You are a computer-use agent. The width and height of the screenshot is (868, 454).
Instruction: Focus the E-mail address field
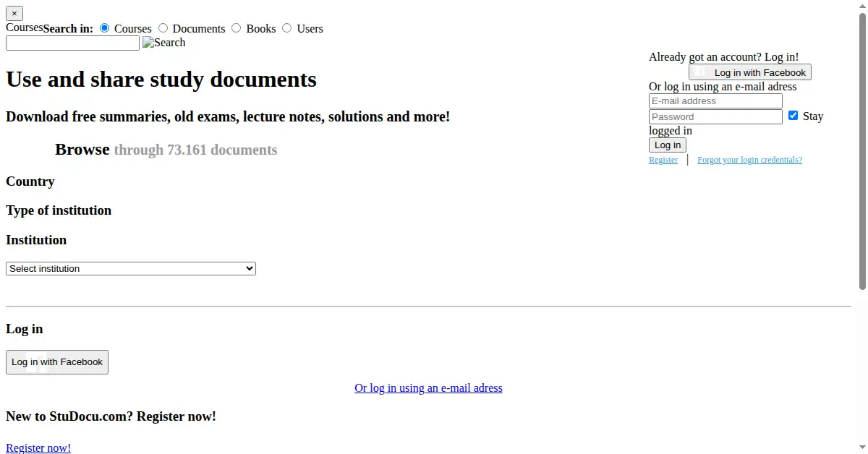[715, 101]
